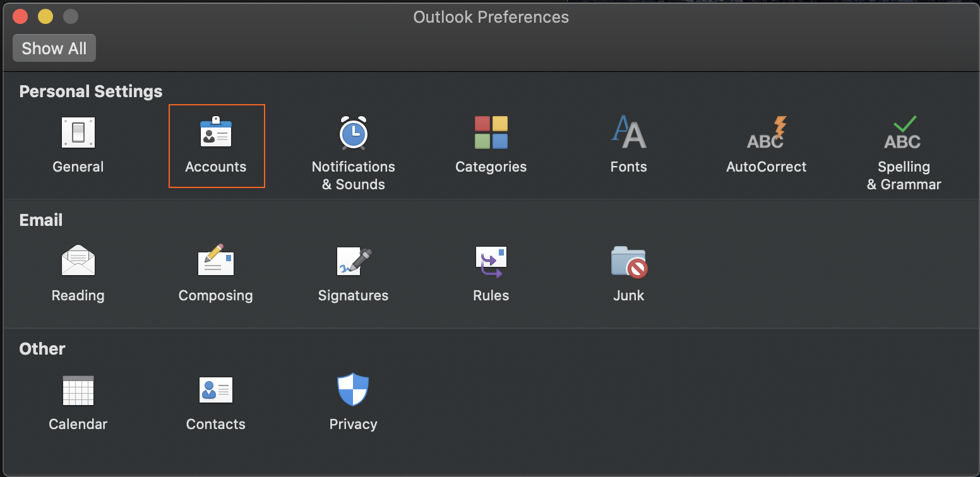
Task: Click the Outlook Preferences title bar
Action: click(490, 17)
